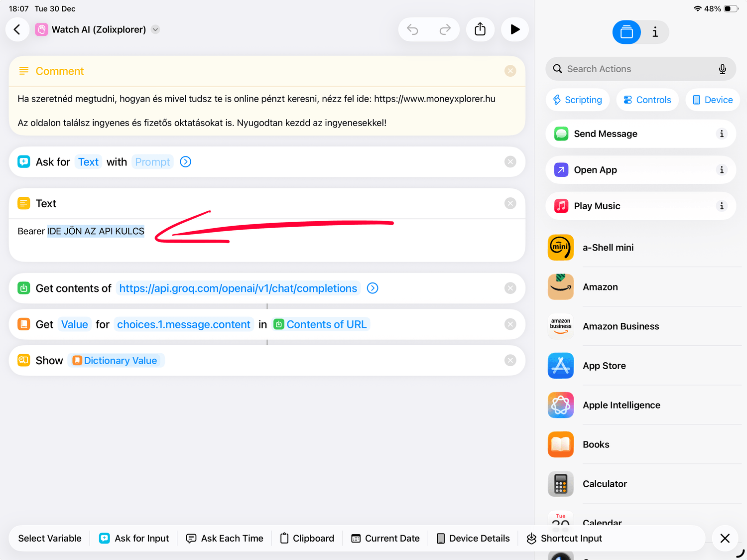Focus the Search Actions field
The image size is (747, 560).
[x=640, y=69]
